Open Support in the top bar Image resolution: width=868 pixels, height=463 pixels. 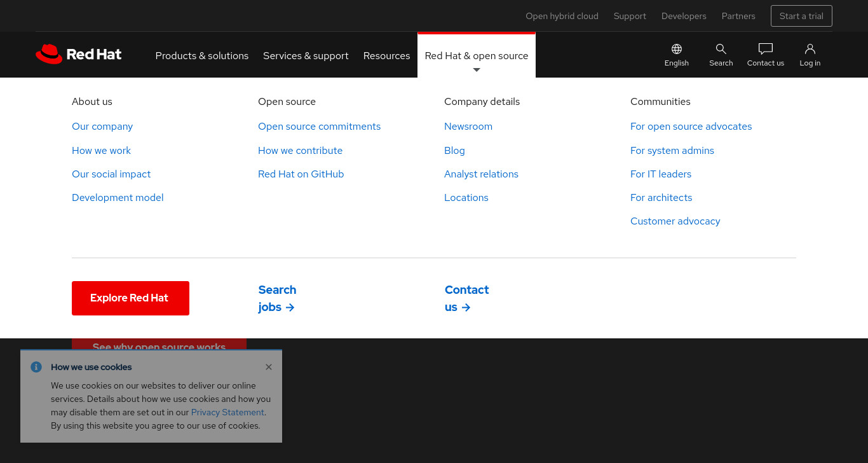[x=630, y=16]
